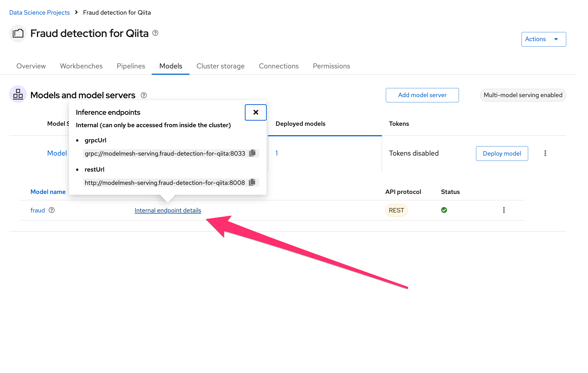Open kebab menu for fraud model row

504,210
